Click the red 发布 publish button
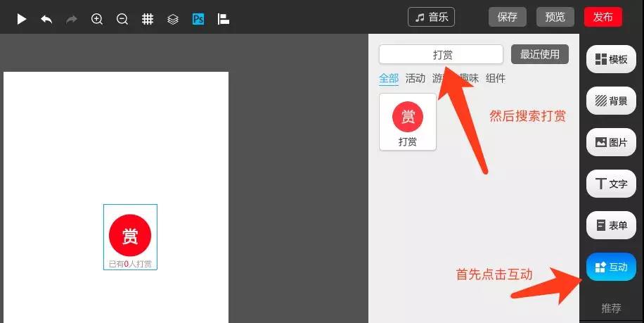The height and width of the screenshot is (323, 644). (603, 18)
